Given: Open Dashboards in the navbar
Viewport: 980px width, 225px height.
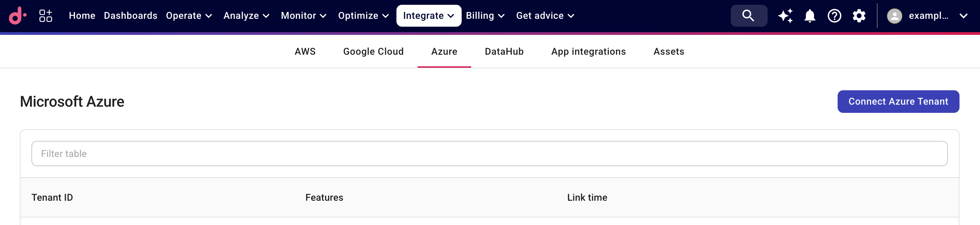Looking at the screenshot, I should point(130,16).
